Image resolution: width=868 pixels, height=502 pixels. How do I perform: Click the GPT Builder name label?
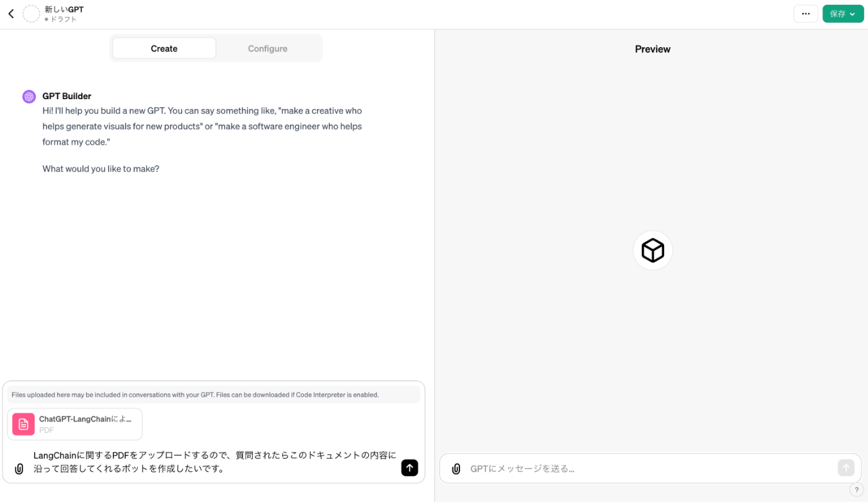coord(67,96)
